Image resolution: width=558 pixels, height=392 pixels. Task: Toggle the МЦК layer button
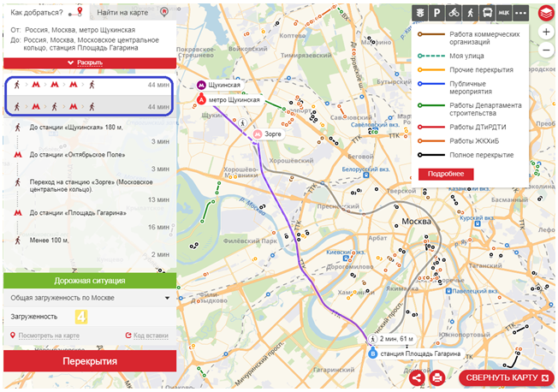(504, 13)
